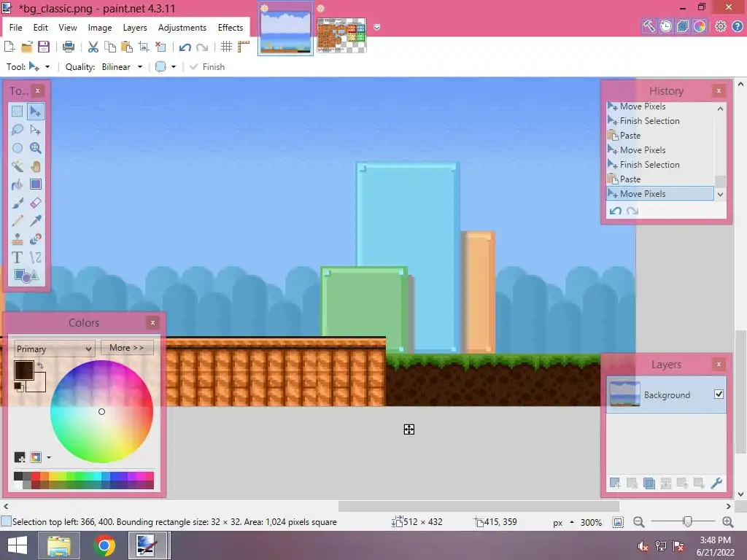Select the Gradient tool
The image size is (747, 560).
pos(35,184)
